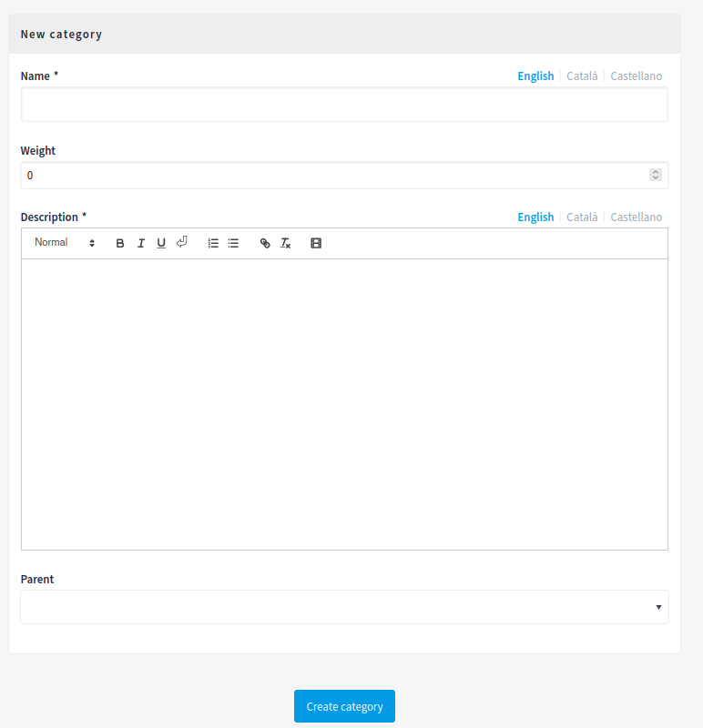Insert a line break with the toolbar icon
703x728 pixels.
pyautogui.click(x=182, y=242)
